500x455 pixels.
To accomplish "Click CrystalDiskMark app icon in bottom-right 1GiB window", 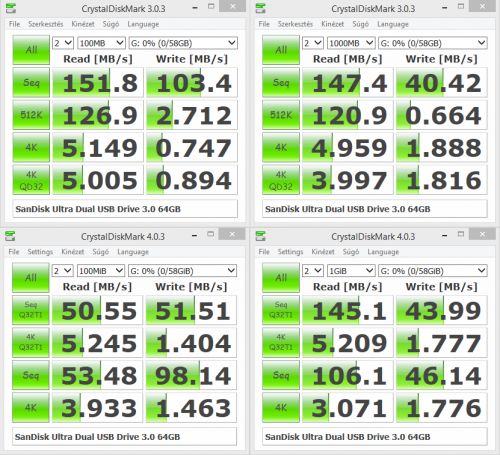I will (x=260, y=236).
